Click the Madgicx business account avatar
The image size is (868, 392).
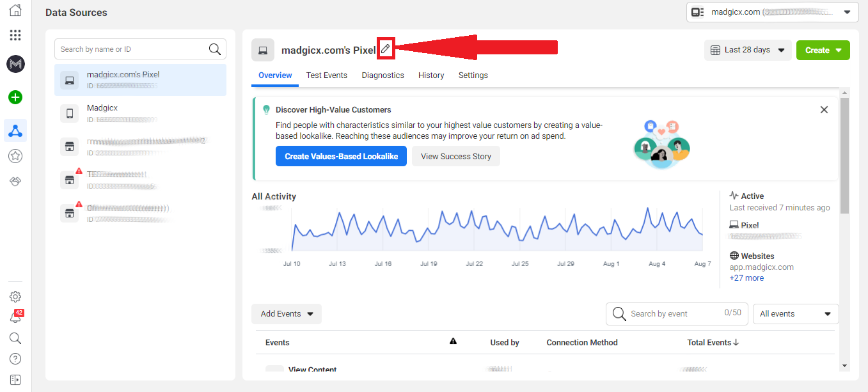(15, 64)
